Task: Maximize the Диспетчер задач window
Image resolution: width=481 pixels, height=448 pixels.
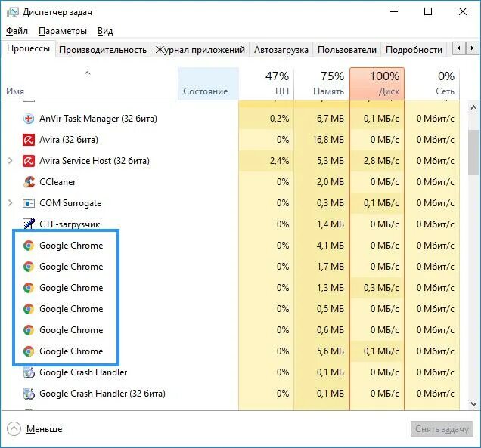Action: (x=428, y=11)
